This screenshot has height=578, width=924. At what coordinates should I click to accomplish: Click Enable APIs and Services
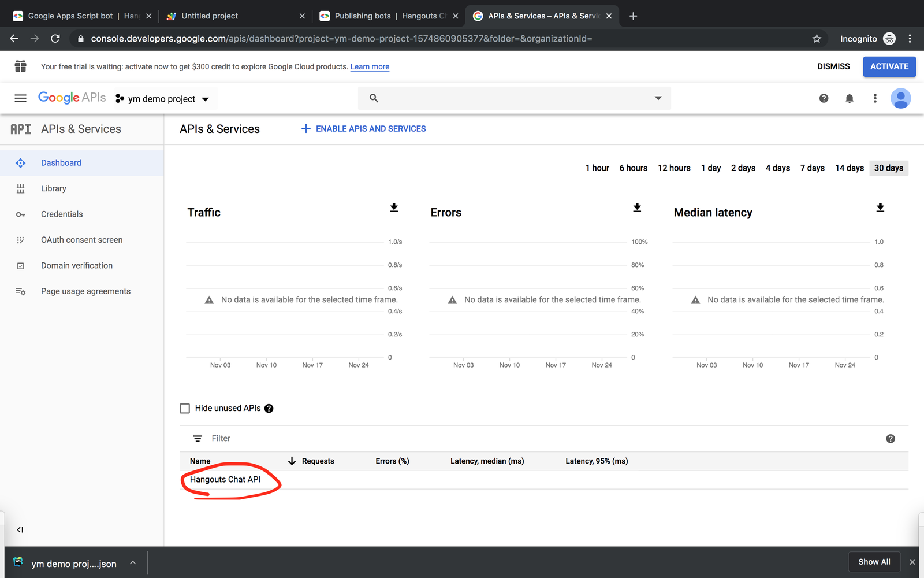(x=364, y=129)
